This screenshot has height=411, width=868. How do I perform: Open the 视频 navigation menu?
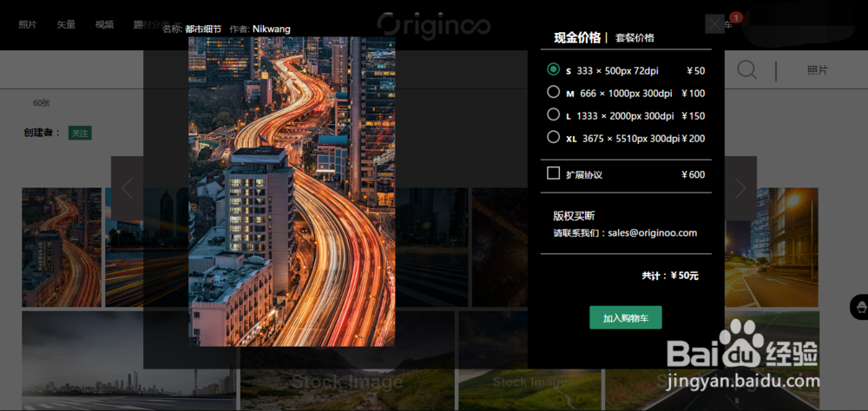tap(104, 24)
